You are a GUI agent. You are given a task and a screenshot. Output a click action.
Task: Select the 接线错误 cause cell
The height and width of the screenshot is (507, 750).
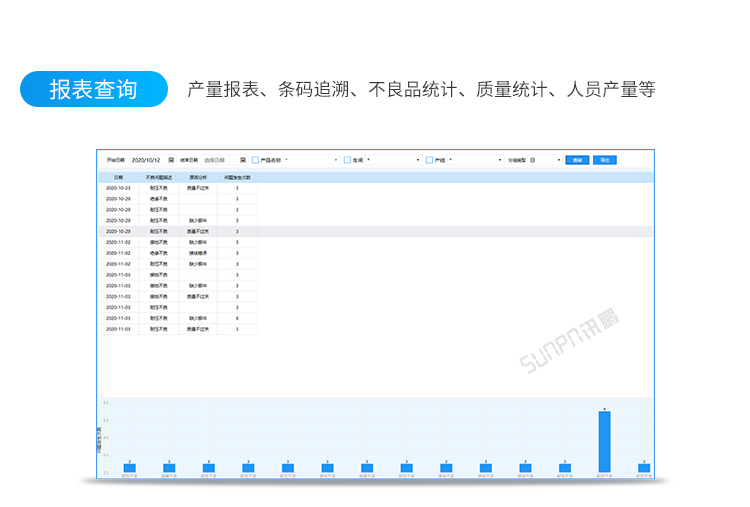pyautogui.click(x=198, y=253)
